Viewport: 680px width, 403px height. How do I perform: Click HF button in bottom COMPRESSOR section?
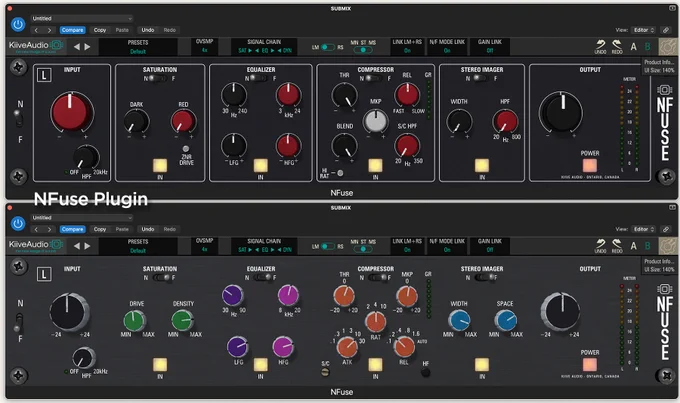coord(425,372)
